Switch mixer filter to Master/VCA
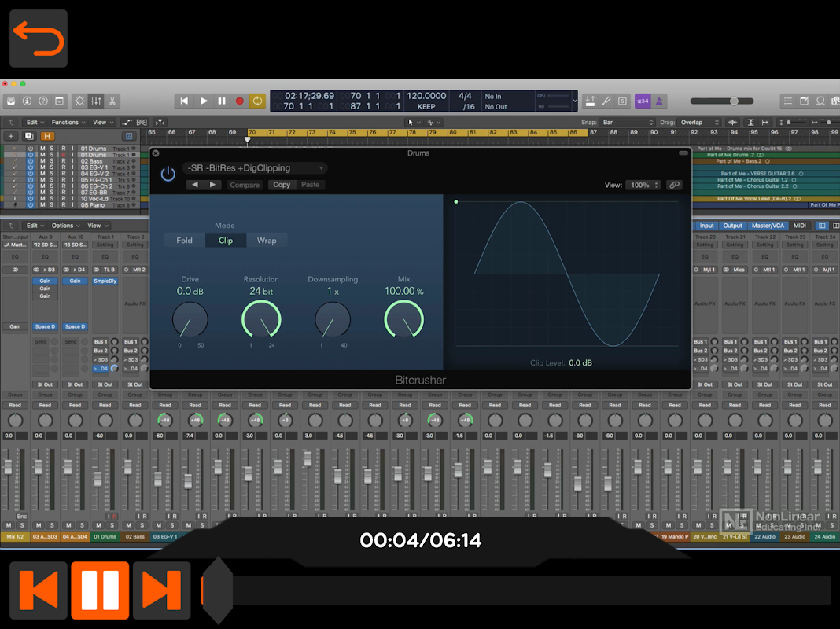 (768, 226)
